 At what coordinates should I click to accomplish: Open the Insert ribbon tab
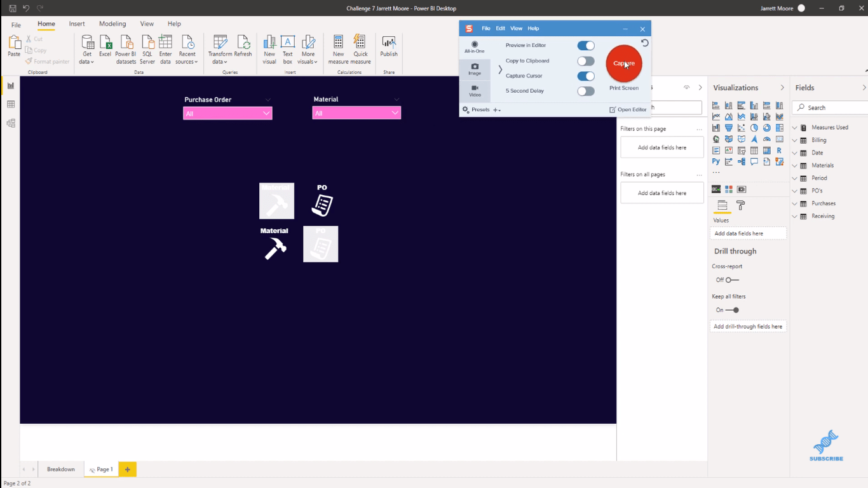tap(77, 24)
